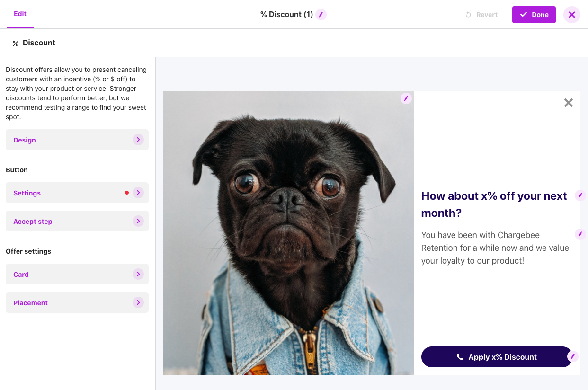588x390 pixels.
Task: Open the Placement settings chevron
Action: tap(138, 302)
